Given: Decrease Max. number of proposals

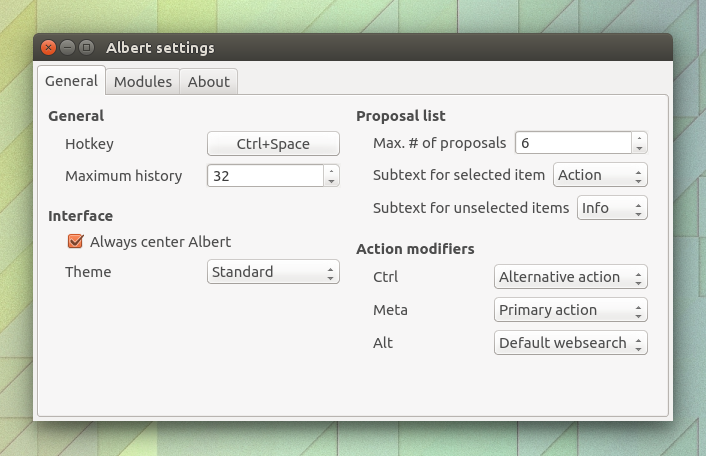Looking at the screenshot, I should tap(640, 148).
